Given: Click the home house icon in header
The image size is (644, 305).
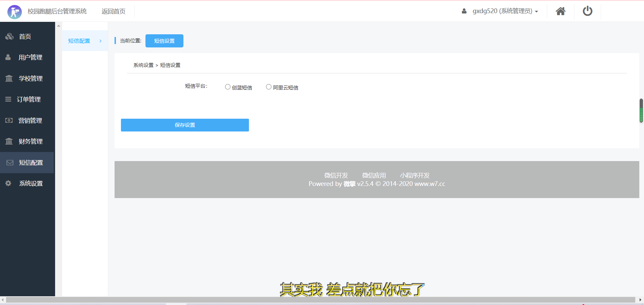Looking at the screenshot, I should click(560, 11).
